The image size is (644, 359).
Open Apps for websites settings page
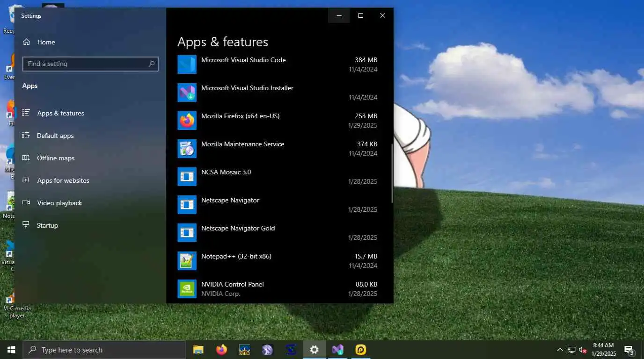pyautogui.click(x=91, y=180)
